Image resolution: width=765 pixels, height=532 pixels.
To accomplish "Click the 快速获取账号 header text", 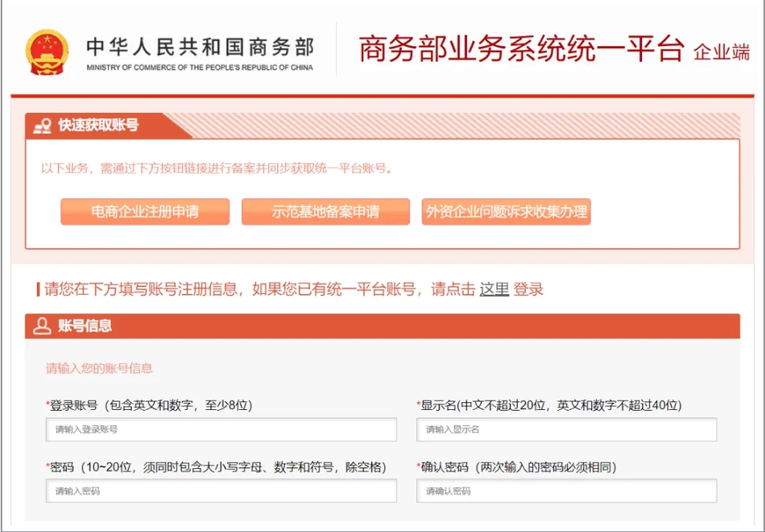I will (x=98, y=125).
